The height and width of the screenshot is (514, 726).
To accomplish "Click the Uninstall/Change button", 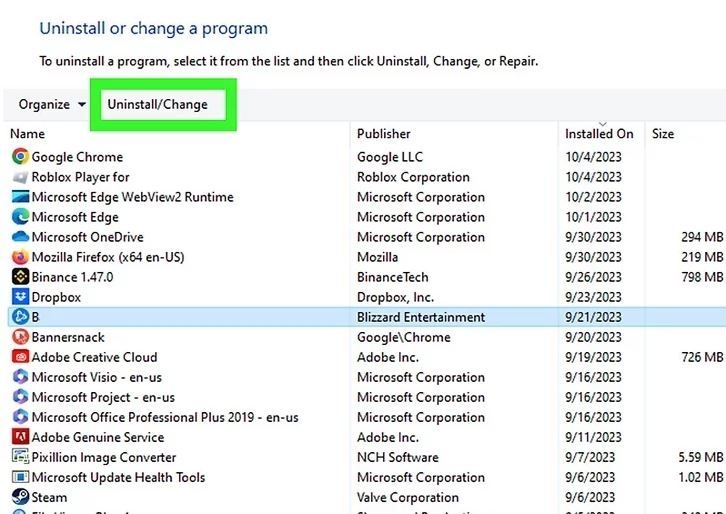I will click(x=157, y=104).
